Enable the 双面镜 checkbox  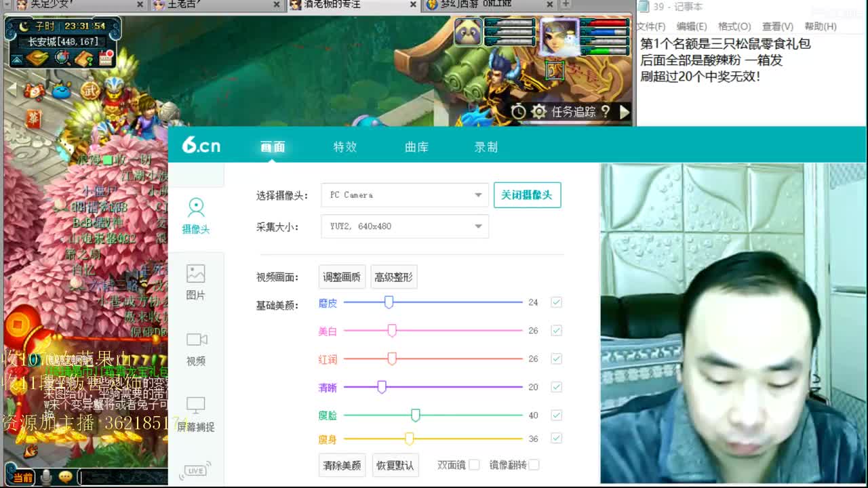click(474, 465)
